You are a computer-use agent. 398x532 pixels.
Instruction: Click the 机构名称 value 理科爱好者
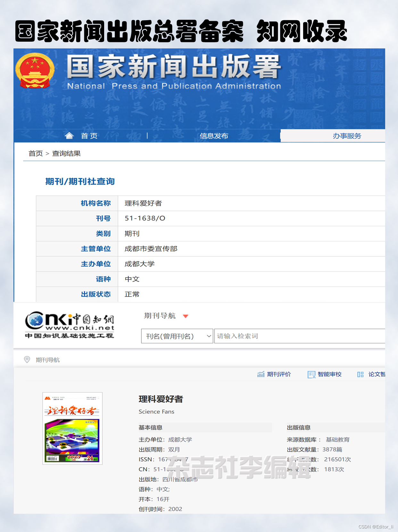[143, 203]
